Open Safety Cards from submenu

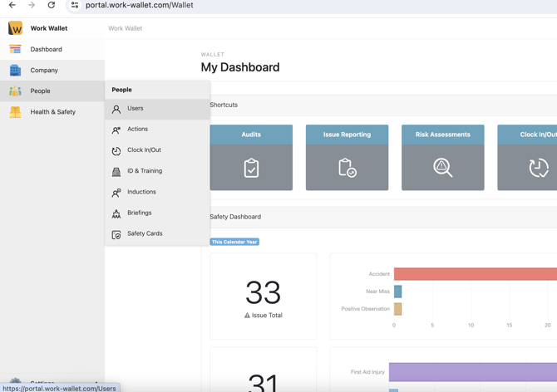pyautogui.click(x=145, y=233)
